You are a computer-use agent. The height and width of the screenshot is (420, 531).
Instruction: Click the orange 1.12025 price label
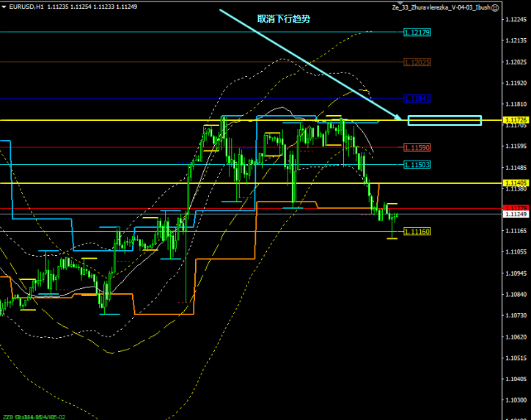(417, 62)
